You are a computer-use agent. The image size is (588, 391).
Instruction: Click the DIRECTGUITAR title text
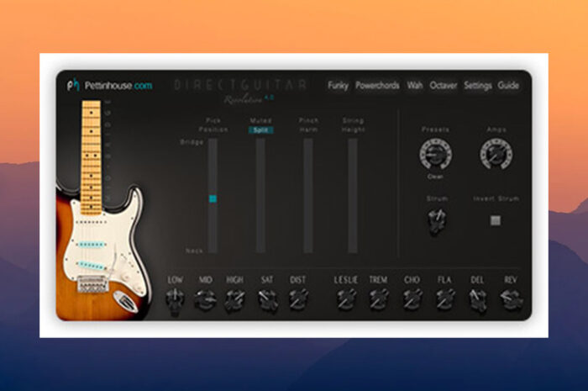(x=240, y=85)
